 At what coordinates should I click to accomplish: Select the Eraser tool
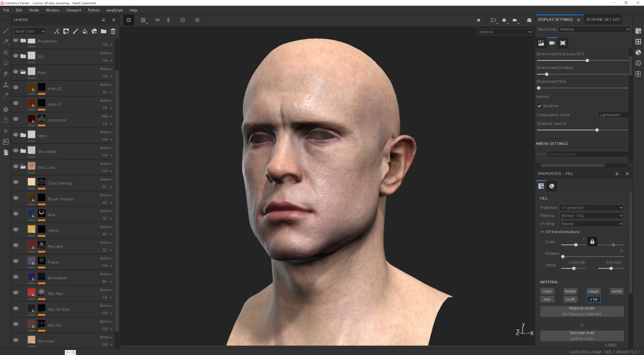[x=6, y=42]
